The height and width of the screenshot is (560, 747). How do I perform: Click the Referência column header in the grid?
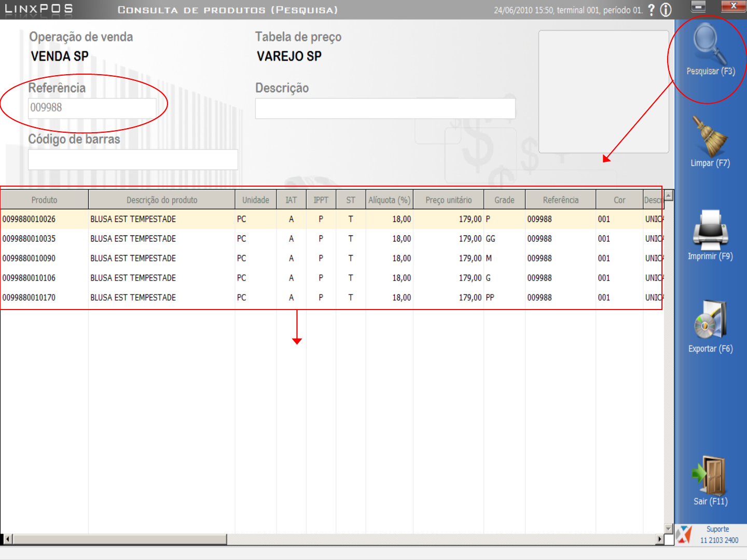pyautogui.click(x=560, y=200)
